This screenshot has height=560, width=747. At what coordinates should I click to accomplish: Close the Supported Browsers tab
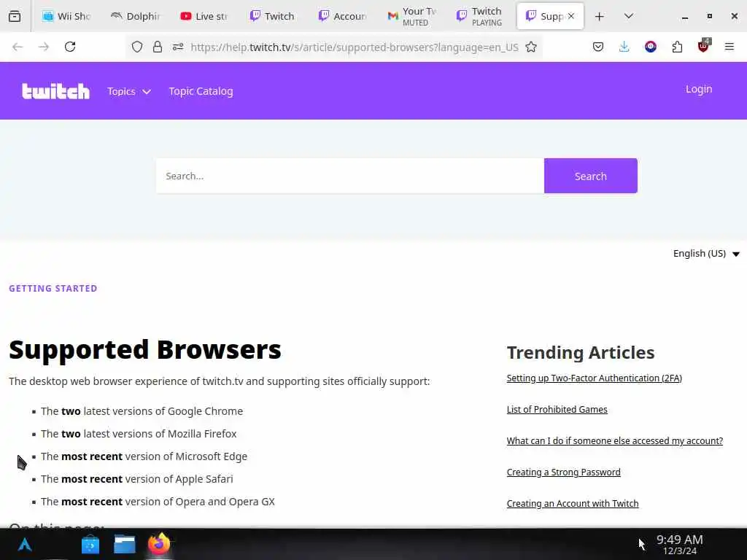[x=571, y=16]
